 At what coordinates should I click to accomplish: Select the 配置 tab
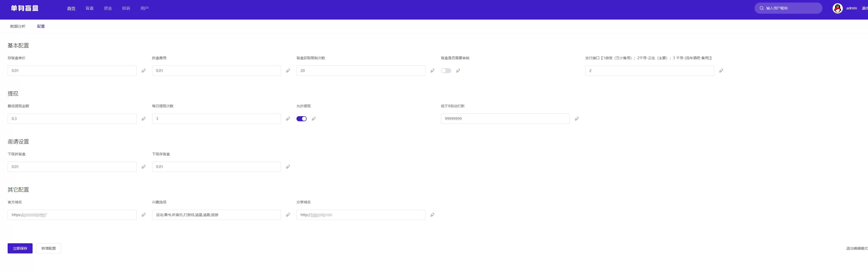click(x=41, y=26)
